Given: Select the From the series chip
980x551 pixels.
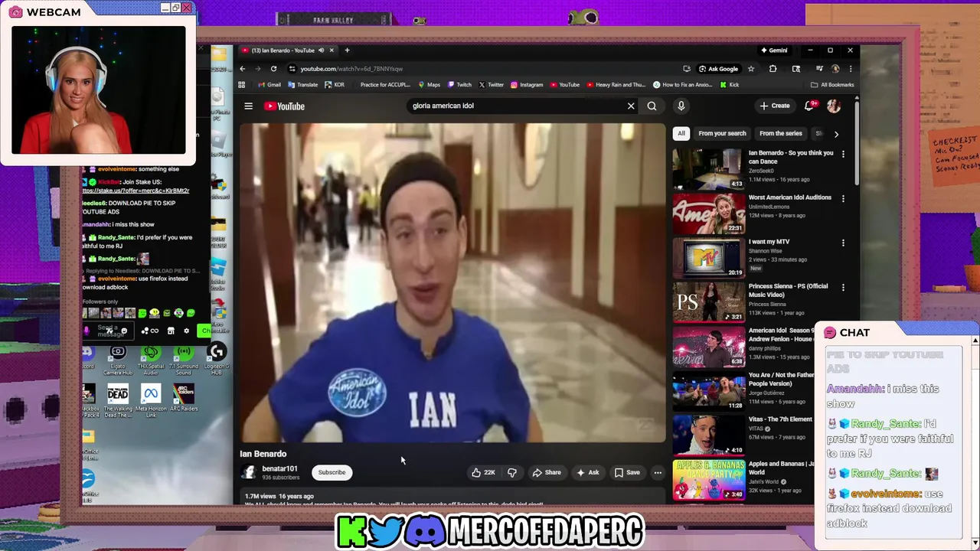Looking at the screenshot, I should [780, 133].
